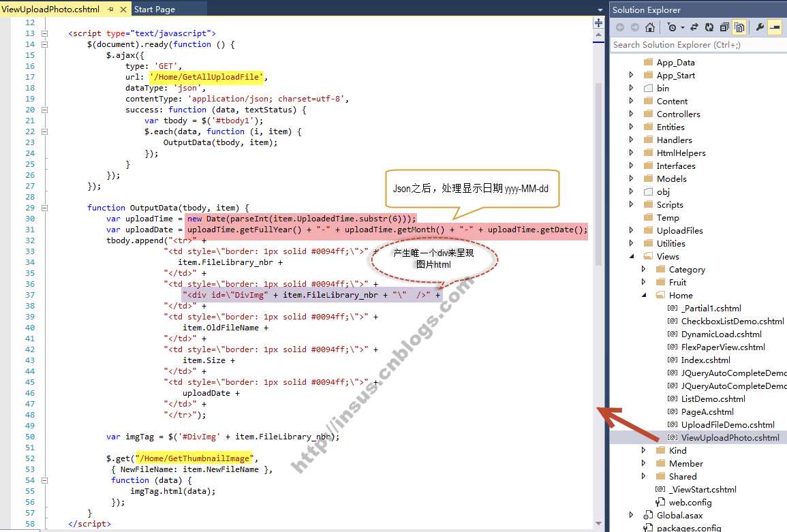Image resolution: width=787 pixels, height=532 pixels.
Task: Select the Scripts folder
Action: coord(670,205)
